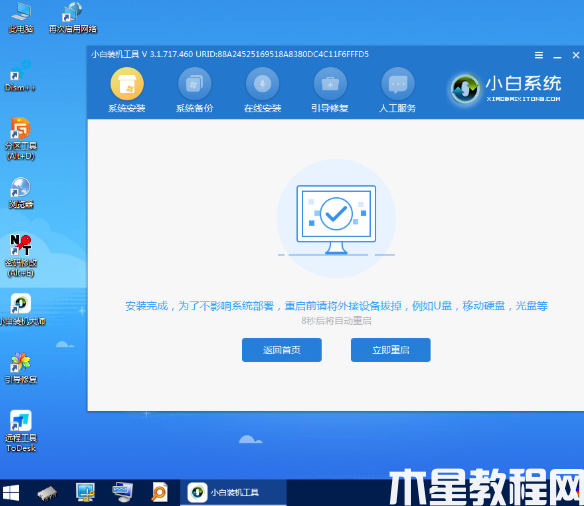Select 引导修复 desktop shortcut
Image resolution: width=584 pixels, height=506 pixels.
[x=21, y=368]
